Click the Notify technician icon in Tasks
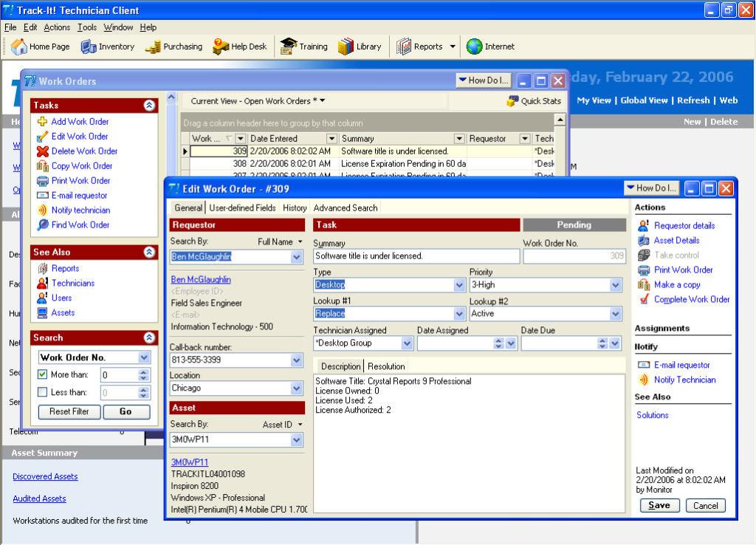 (x=42, y=210)
